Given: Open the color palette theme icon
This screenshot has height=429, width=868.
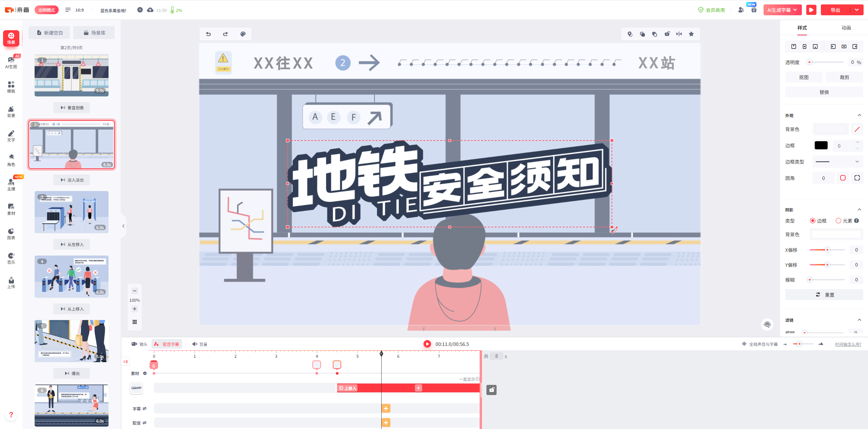Looking at the screenshot, I should [x=243, y=34].
